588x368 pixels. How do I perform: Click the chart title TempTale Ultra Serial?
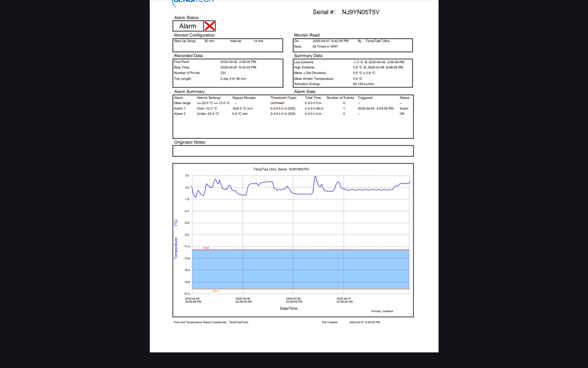pos(281,169)
